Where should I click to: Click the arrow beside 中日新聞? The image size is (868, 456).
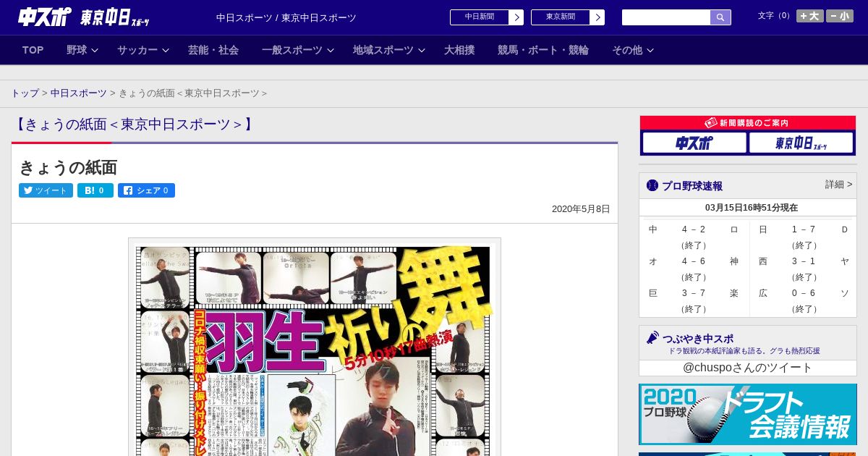coord(516,17)
